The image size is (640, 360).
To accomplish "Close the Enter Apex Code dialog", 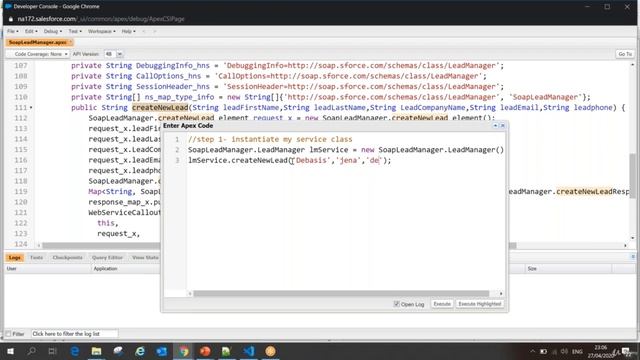I will [x=502, y=126].
